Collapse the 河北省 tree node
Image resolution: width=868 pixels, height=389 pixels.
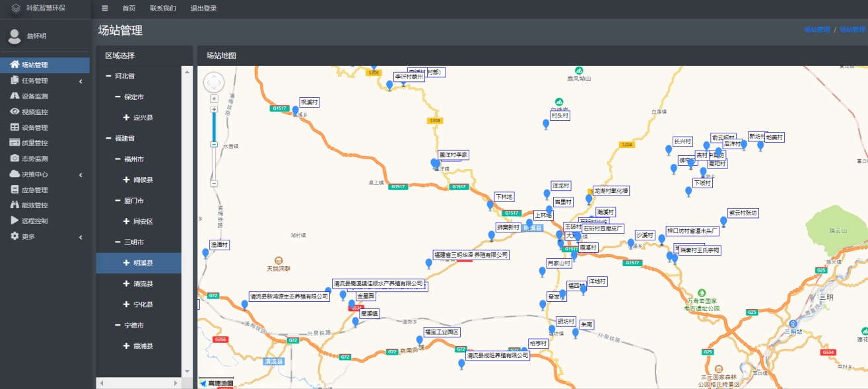coord(109,77)
